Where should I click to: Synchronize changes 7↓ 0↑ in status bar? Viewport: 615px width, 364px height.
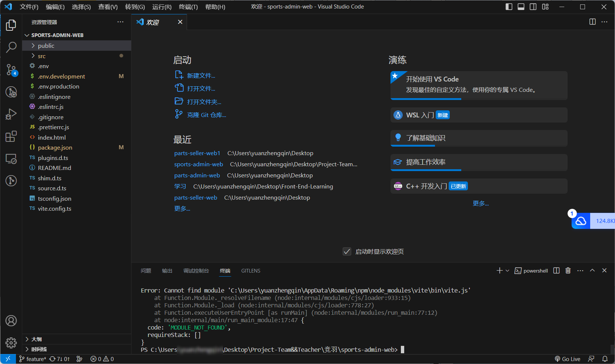[x=60, y=359]
